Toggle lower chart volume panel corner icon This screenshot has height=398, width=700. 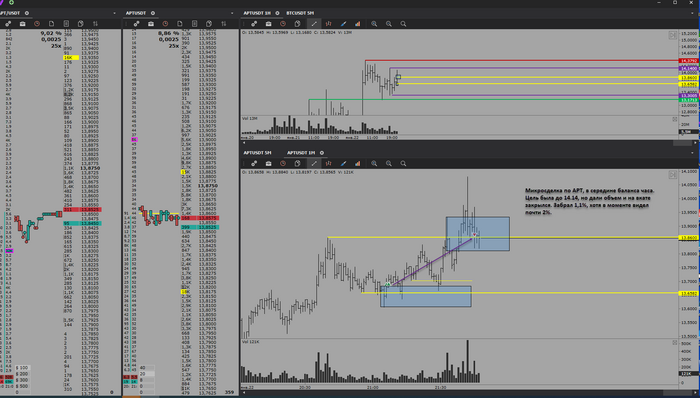(675, 342)
